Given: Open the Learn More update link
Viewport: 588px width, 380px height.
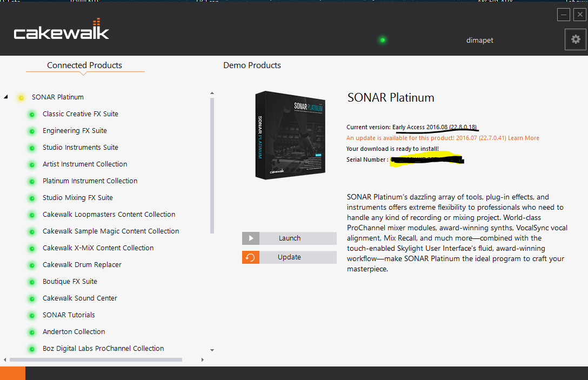Looking at the screenshot, I should (524, 138).
